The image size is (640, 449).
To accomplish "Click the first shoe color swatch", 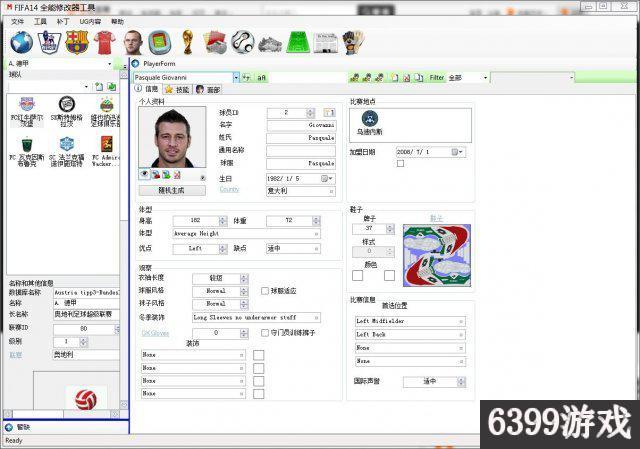I will point(358,276).
